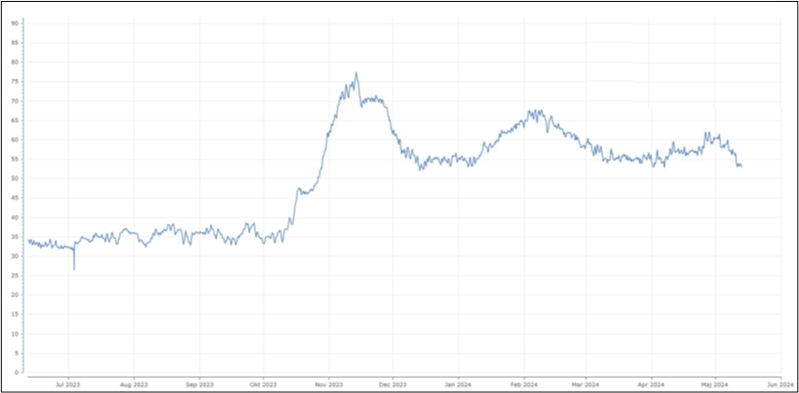Viewport: 799px width, 393px height.
Task: Click the 90 value on the y-axis
Action: [15, 23]
